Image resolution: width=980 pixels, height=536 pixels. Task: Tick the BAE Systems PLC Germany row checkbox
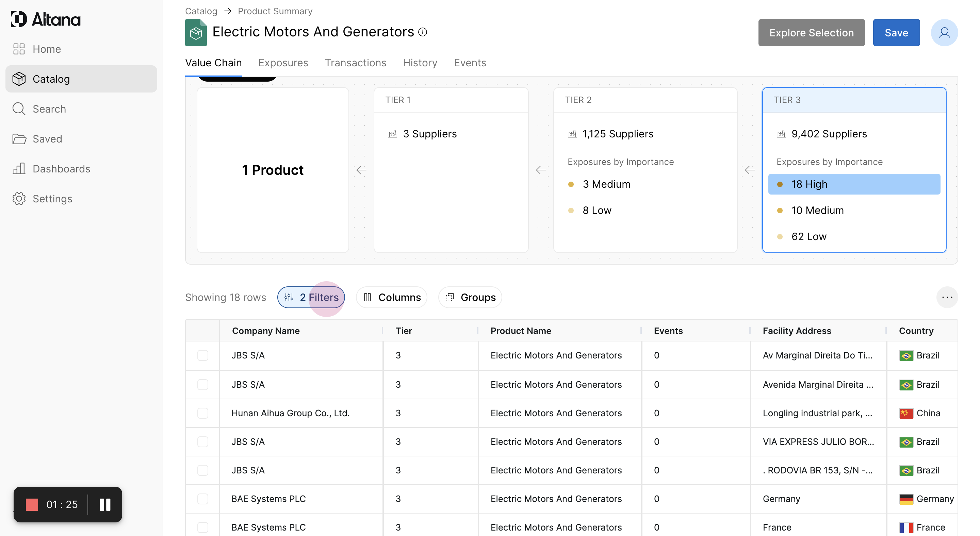(x=203, y=499)
